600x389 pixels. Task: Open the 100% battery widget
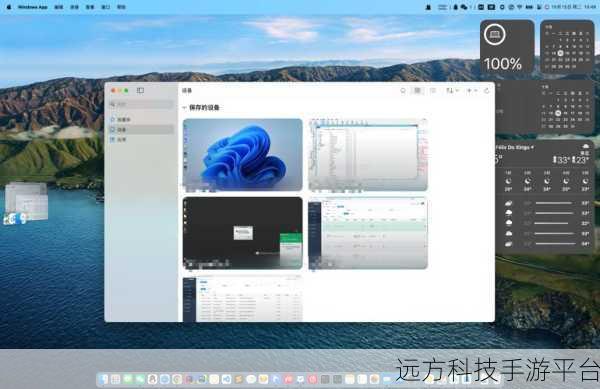click(x=507, y=46)
